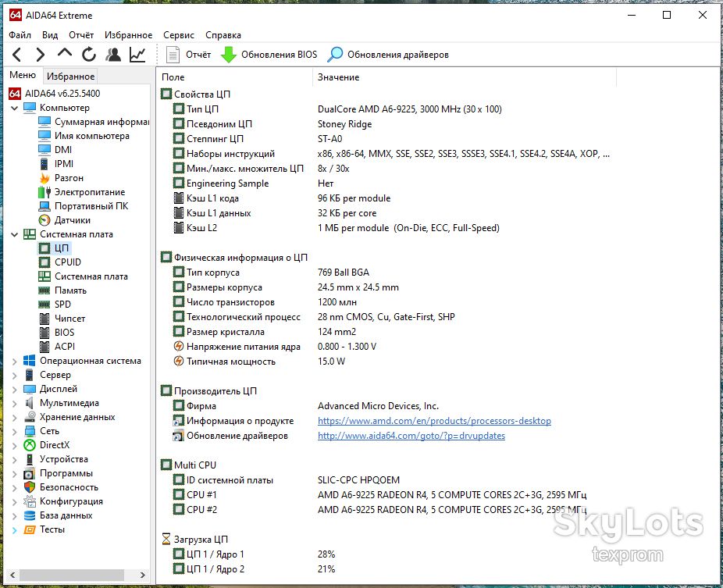The image size is (723, 588).
Task: Select the BIOS tree item
Action: tap(57, 333)
